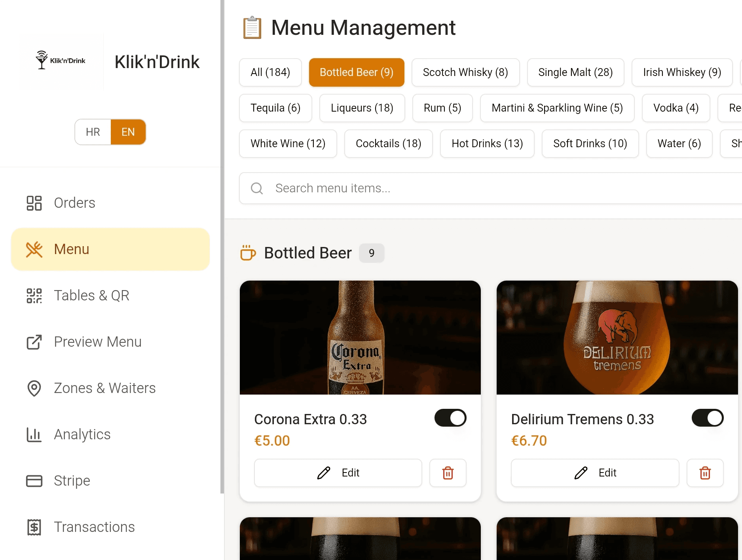The height and width of the screenshot is (560, 742).
Task: Click the Analytics bar chart icon
Action: point(34,435)
